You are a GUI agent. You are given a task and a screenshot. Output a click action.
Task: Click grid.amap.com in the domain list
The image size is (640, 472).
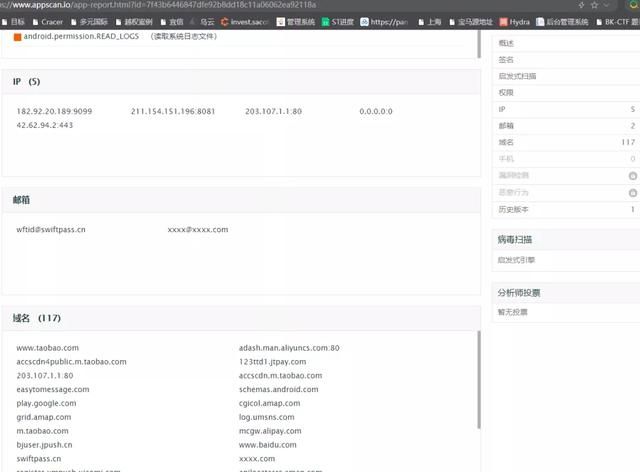coord(44,417)
